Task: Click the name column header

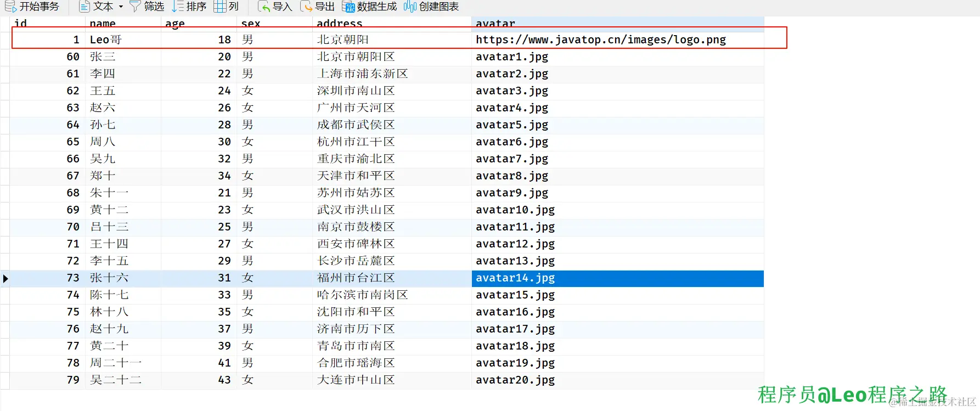Action: pos(123,23)
